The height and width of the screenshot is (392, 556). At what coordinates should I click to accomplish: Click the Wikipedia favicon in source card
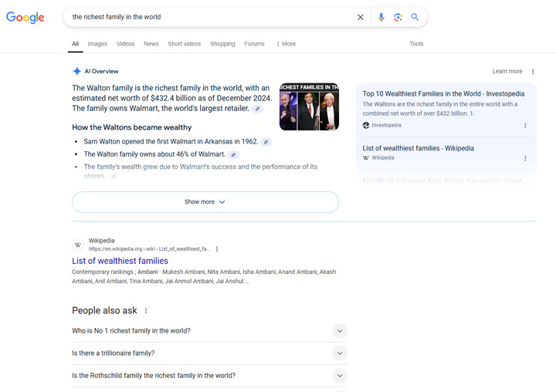366,157
